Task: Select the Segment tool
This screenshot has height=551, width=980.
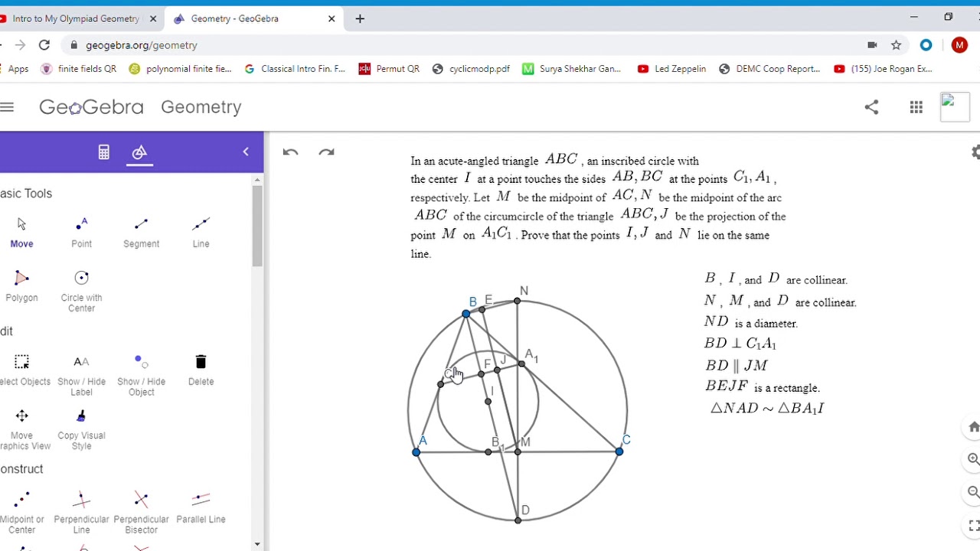Action: [141, 232]
